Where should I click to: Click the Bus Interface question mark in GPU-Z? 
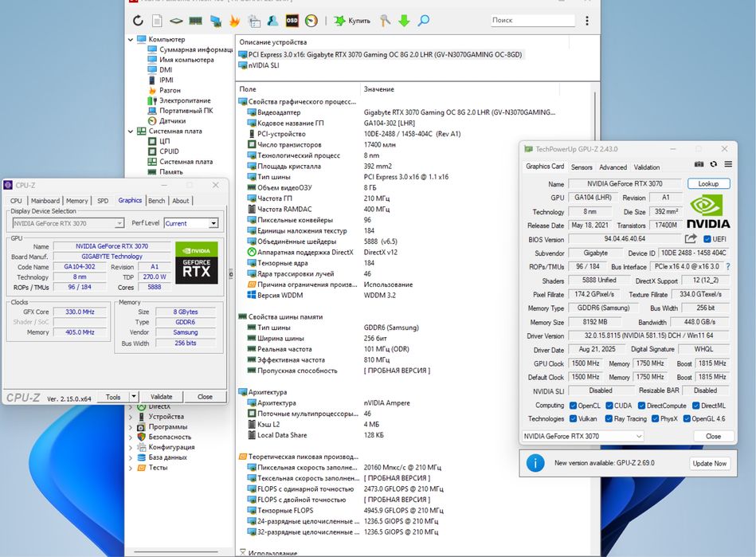tap(727, 267)
